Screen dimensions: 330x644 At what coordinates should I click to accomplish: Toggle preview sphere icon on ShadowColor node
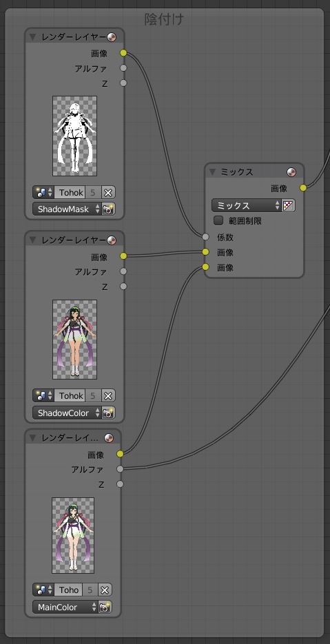tap(112, 240)
